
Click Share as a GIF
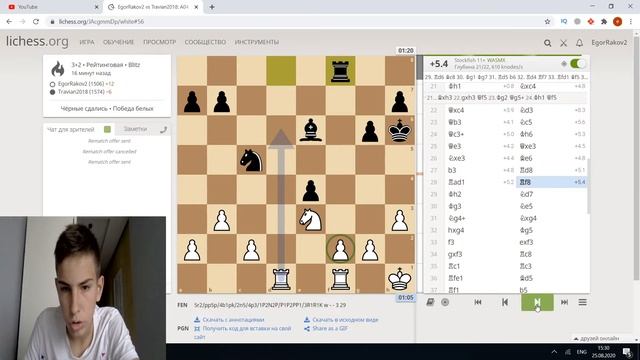coord(326,328)
